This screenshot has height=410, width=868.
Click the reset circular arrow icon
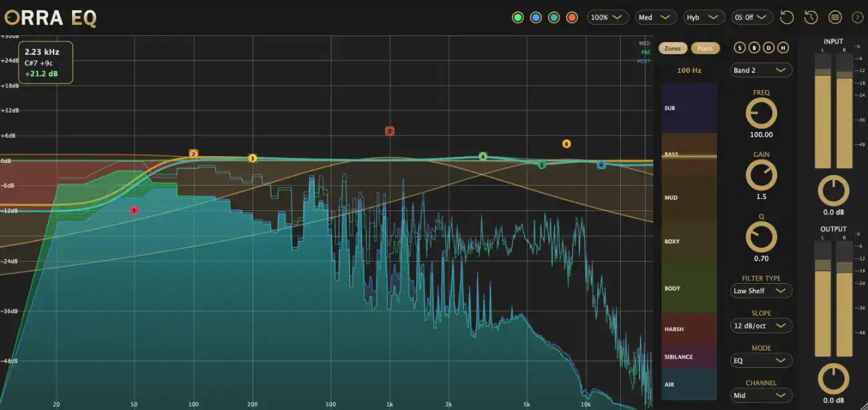[x=787, y=17]
